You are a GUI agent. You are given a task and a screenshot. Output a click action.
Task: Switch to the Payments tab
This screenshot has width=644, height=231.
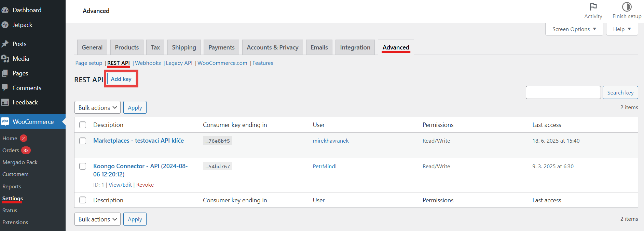coord(221,47)
